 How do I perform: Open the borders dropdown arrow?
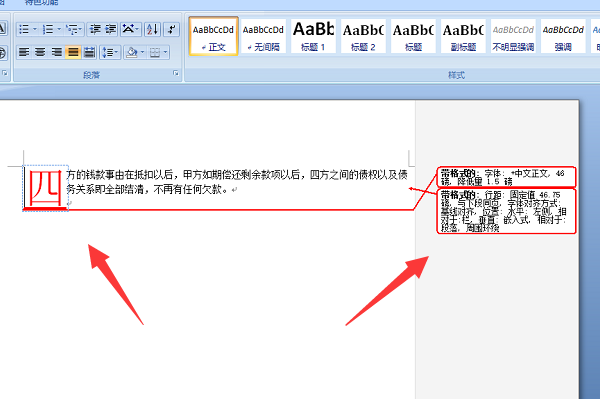[165, 52]
